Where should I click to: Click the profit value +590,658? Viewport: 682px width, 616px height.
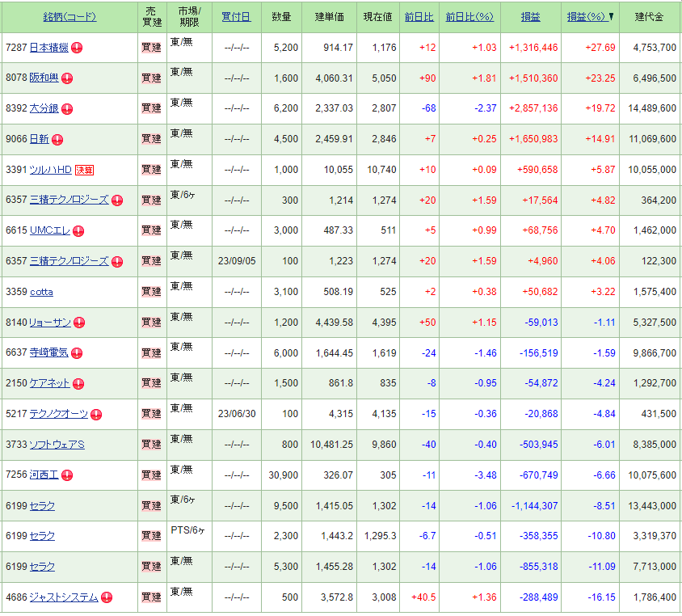click(x=537, y=170)
